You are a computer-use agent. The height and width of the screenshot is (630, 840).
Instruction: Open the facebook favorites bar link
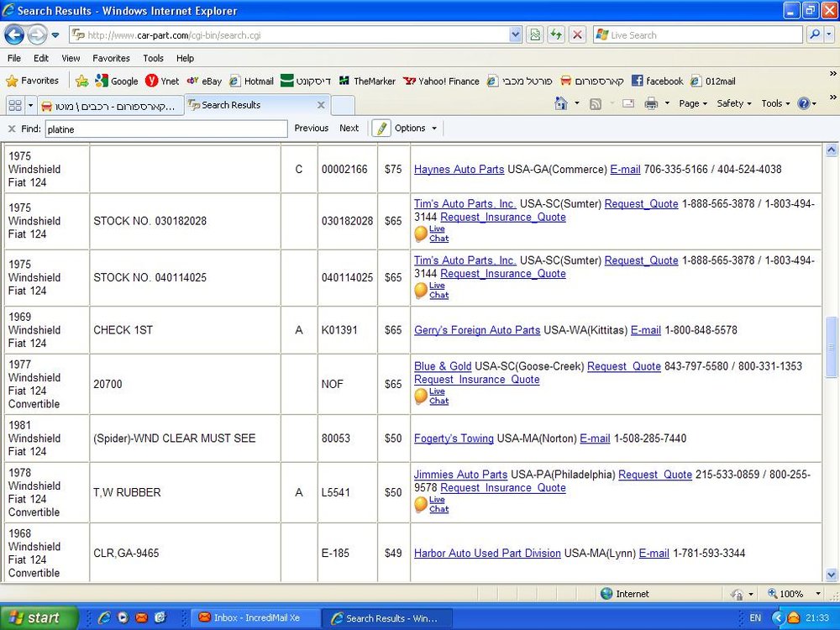point(658,81)
